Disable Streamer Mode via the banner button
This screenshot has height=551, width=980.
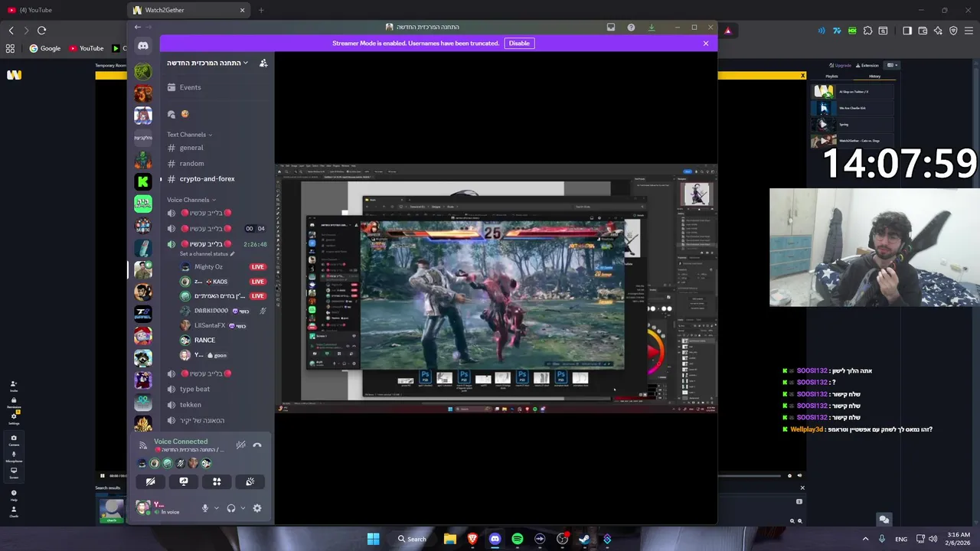(519, 44)
